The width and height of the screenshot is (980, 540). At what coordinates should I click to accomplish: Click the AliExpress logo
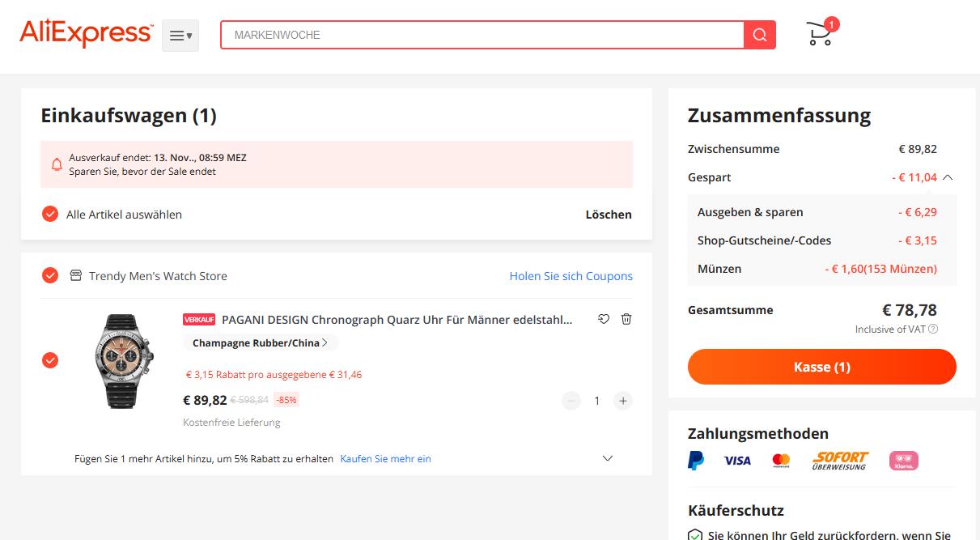coord(86,34)
